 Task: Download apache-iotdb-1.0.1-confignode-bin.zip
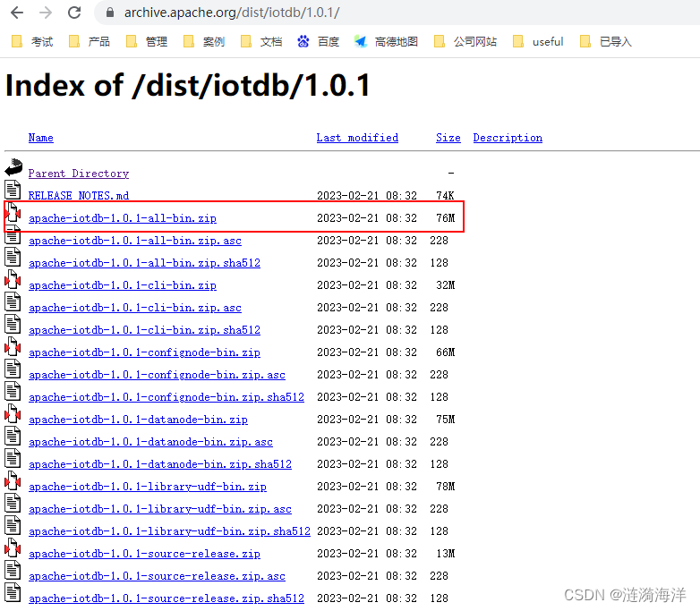click(144, 352)
